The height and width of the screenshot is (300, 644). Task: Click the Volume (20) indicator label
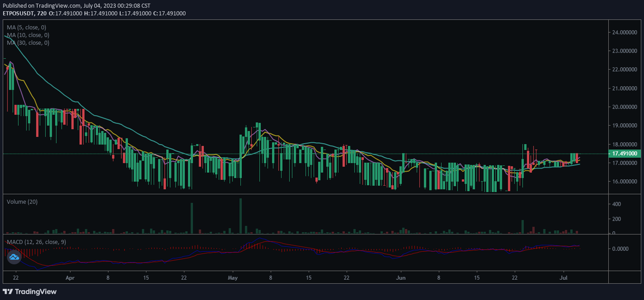click(22, 202)
